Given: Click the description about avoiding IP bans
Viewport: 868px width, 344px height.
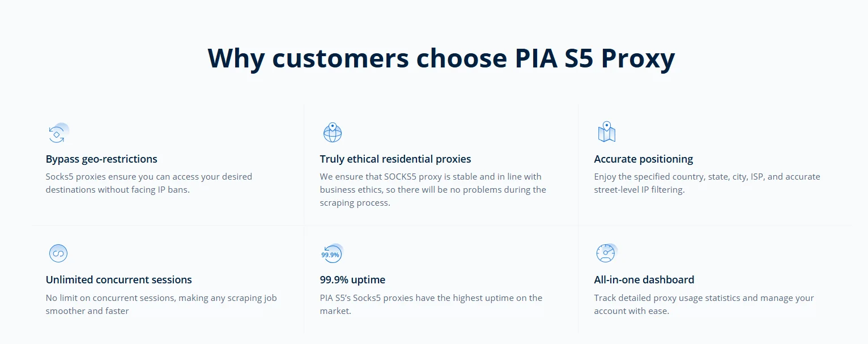Looking at the screenshot, I should (148, 183).
